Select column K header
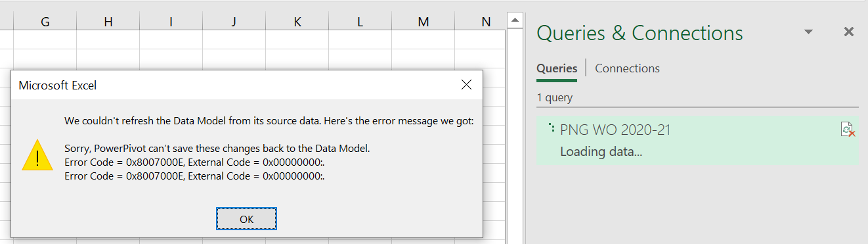 pyautogui.click(x=297, y=22)
